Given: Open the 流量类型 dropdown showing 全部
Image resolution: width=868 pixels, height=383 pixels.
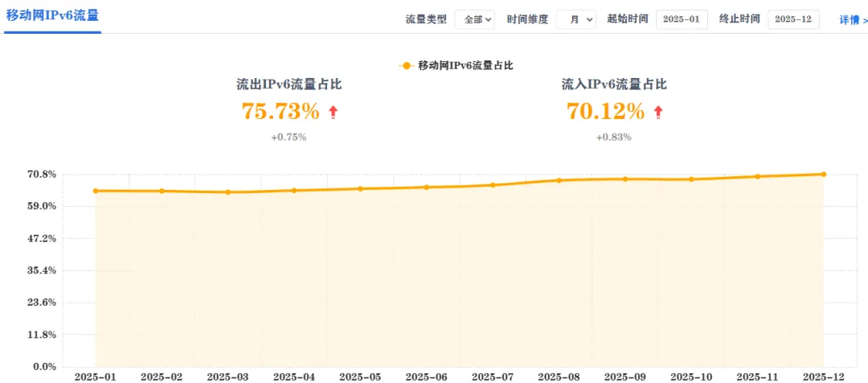Looking at the screenshot, I should pyautogui.click(x=475, y=19).
